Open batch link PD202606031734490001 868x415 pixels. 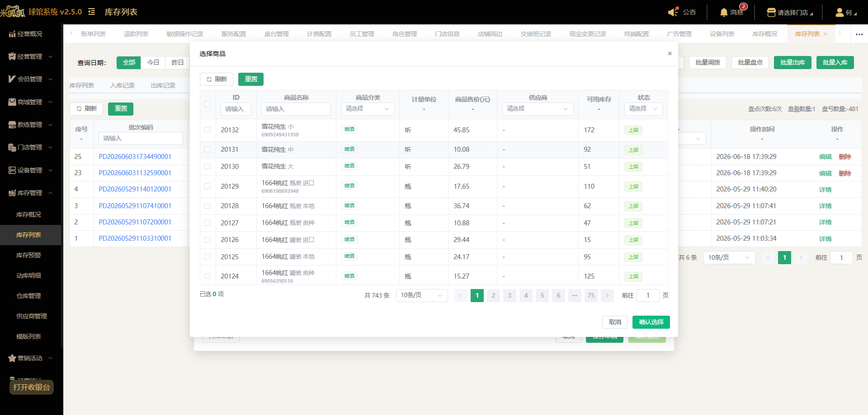(135, 157)
